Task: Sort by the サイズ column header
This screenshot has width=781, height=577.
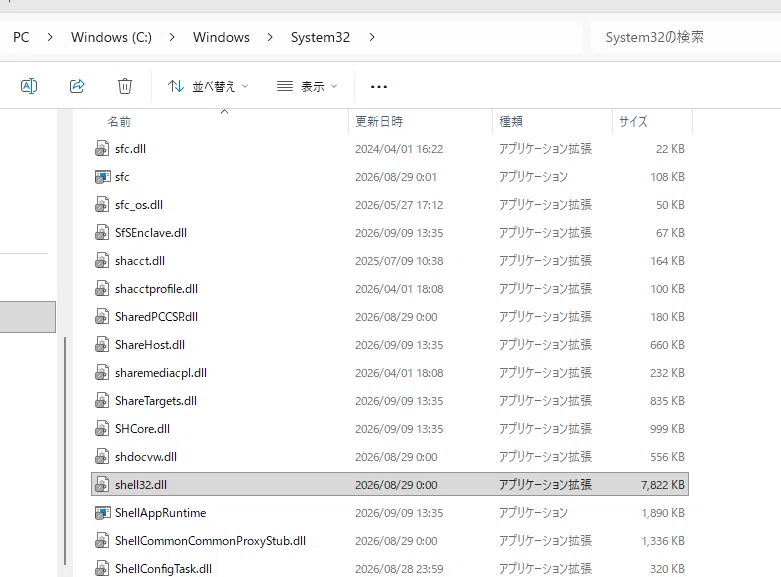Action: 633,122
